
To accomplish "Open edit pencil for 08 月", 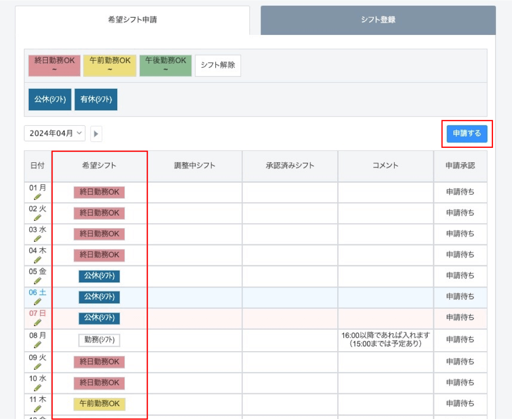I will pyautogui.click(x=37, y=345).
